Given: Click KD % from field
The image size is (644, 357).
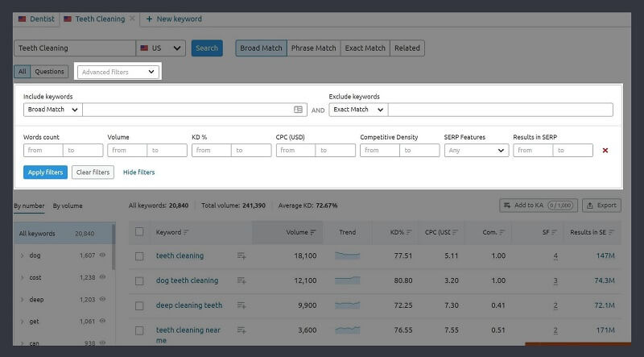Looking at the screenshot, I should 212,150.
